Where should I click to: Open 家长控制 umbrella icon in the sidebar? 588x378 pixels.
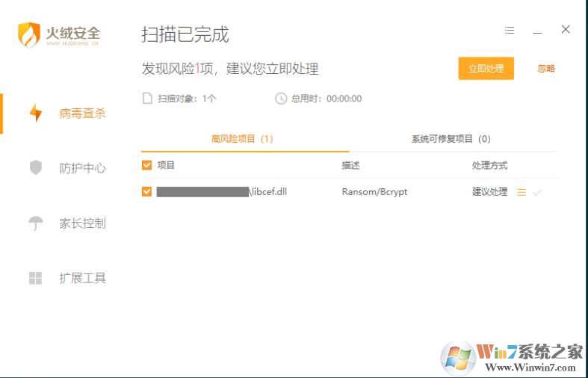point(36,223)
